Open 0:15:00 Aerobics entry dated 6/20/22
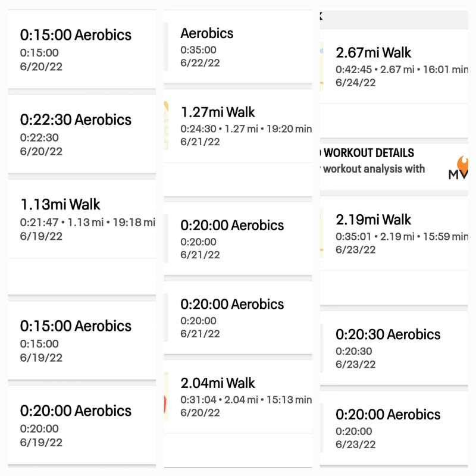The height and width of the screenshot is (476, 476). (82, 49)
